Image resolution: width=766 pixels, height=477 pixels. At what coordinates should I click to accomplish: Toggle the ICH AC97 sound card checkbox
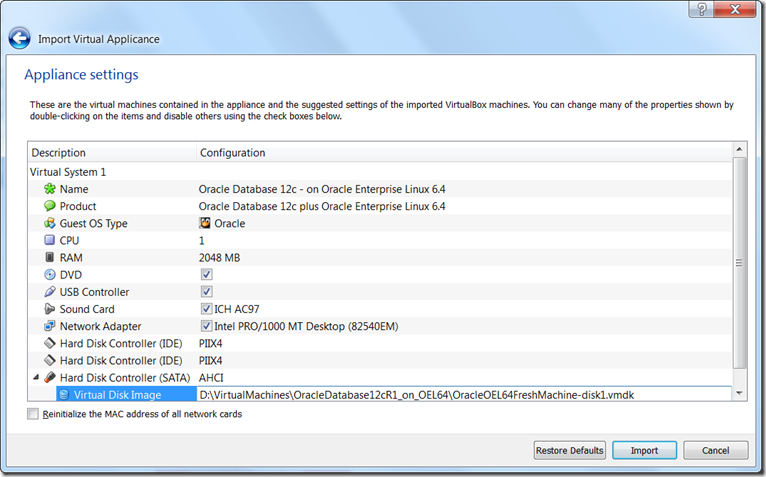point(206,309)
